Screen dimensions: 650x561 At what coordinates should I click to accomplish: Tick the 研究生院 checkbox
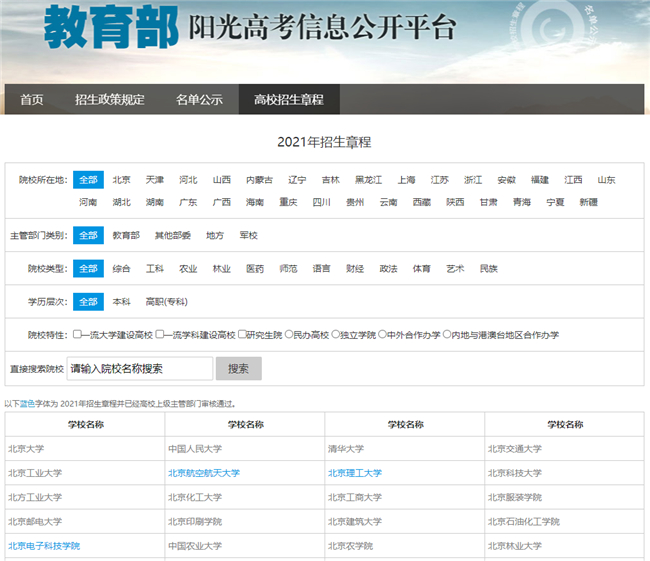(242, 334)
